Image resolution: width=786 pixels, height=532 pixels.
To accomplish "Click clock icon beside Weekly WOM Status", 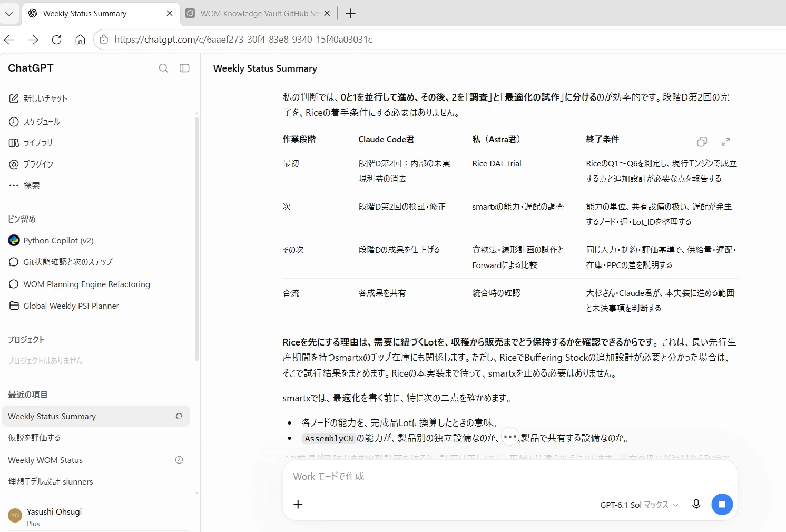I will click(x=179, y=460).
